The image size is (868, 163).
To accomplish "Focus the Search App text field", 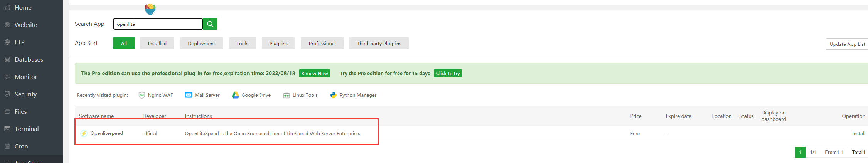I will (158, 24).
